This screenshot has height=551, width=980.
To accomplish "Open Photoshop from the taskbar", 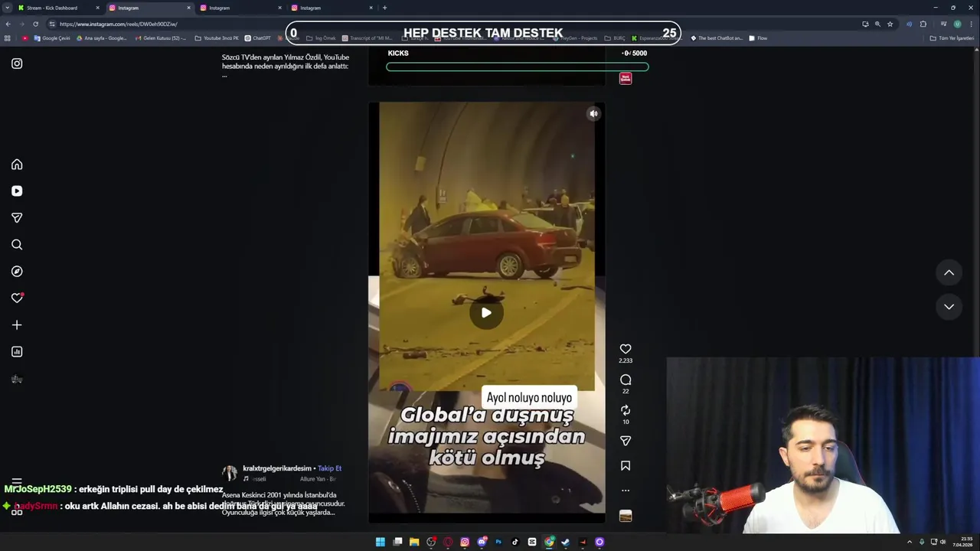I will pos(498,542).
